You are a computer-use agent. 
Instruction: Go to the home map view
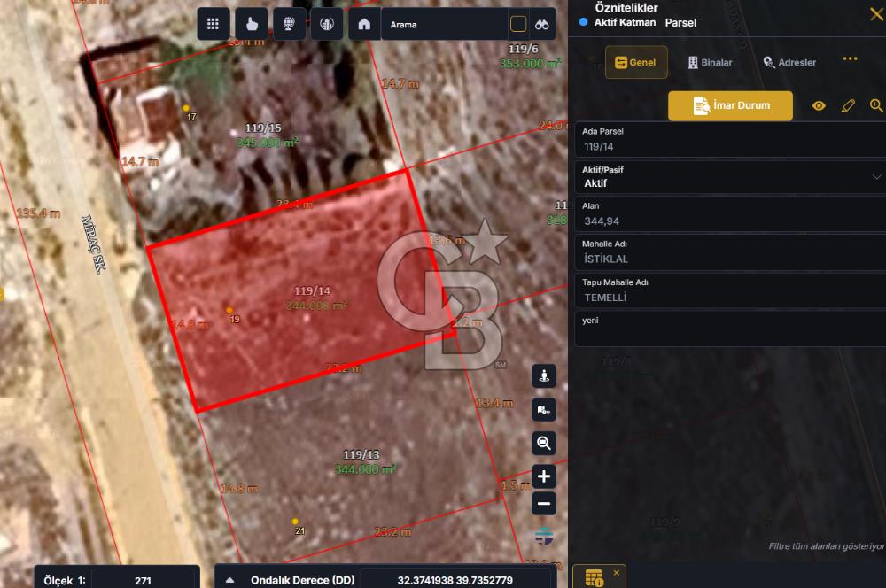click(x=364, y=24)
